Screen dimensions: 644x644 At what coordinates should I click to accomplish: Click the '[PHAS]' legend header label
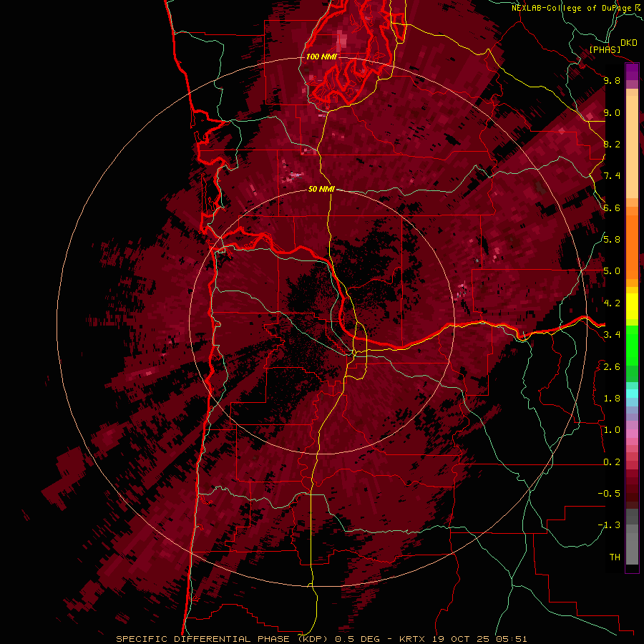pos(605,49)
